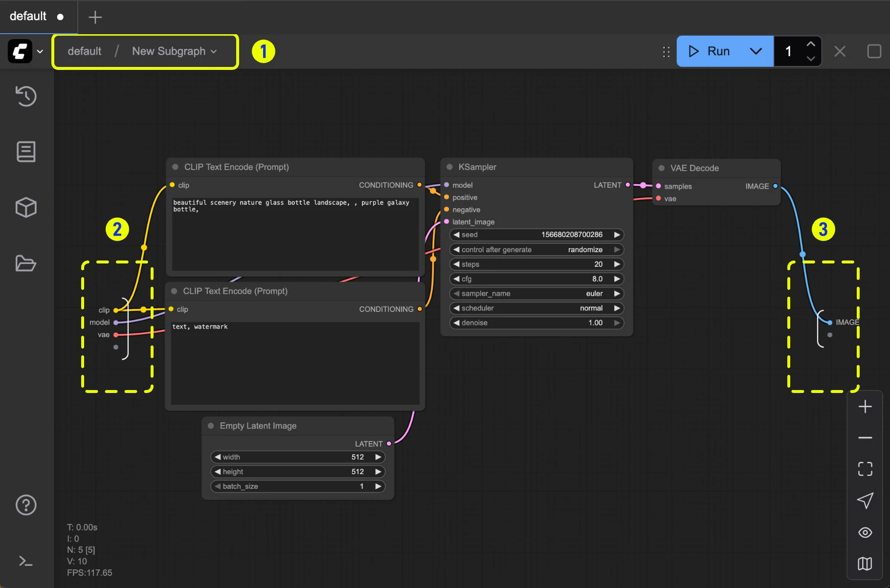
Task: Switch to the default workflow tab
Action: pos(27,16)
